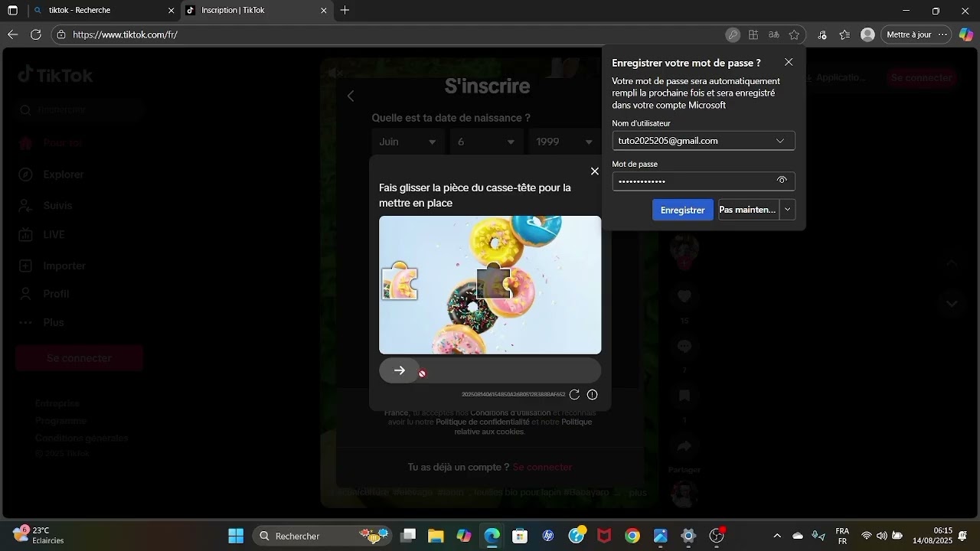Image resolution: width=980 pixels, height=551 pixels.
Task: Open the Edge apps icon in address bar
Action: point(753,34)
